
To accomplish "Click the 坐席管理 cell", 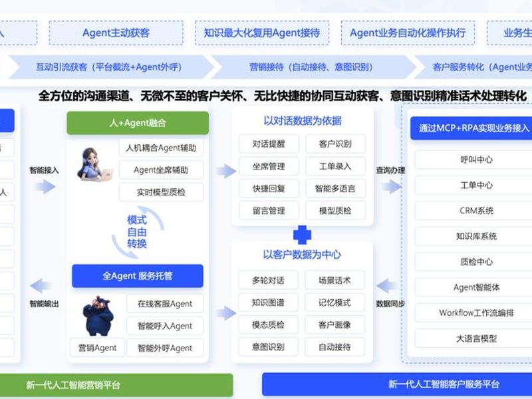I will 269,166.
